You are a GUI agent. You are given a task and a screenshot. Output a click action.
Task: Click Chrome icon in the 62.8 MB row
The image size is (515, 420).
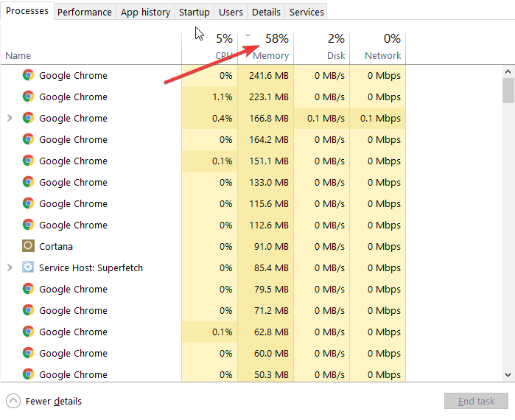point(28,331)
